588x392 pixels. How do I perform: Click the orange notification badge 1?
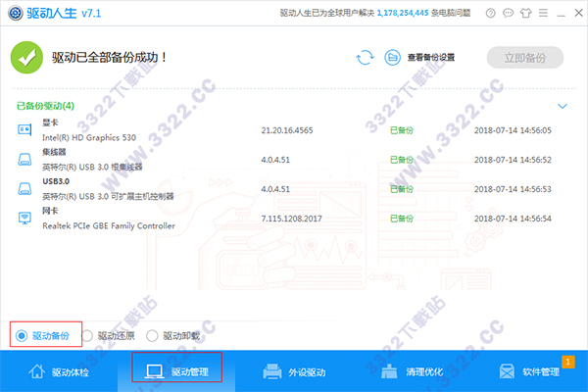tap(568, 362)
